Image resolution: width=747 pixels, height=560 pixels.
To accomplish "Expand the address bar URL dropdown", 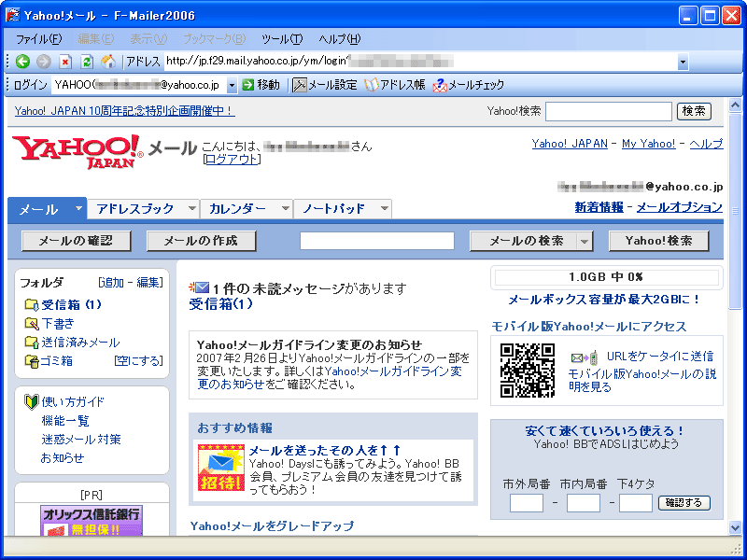I will pos(683,62).
